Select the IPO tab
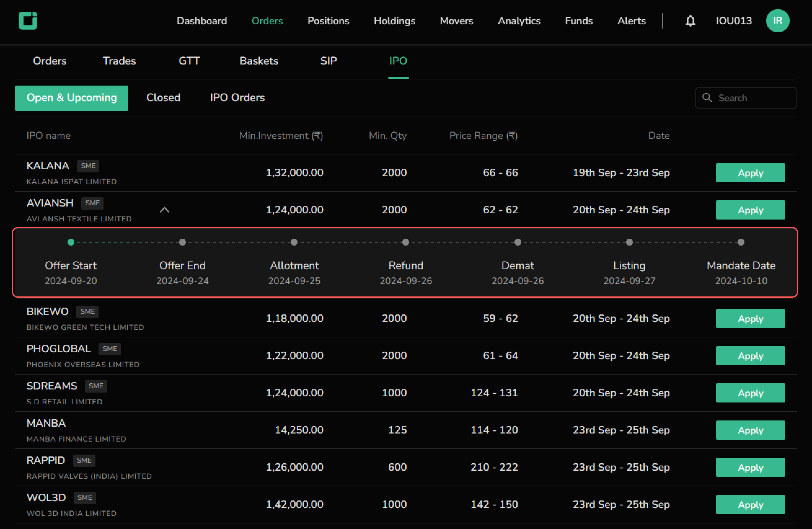 click(x=398, y=61)
